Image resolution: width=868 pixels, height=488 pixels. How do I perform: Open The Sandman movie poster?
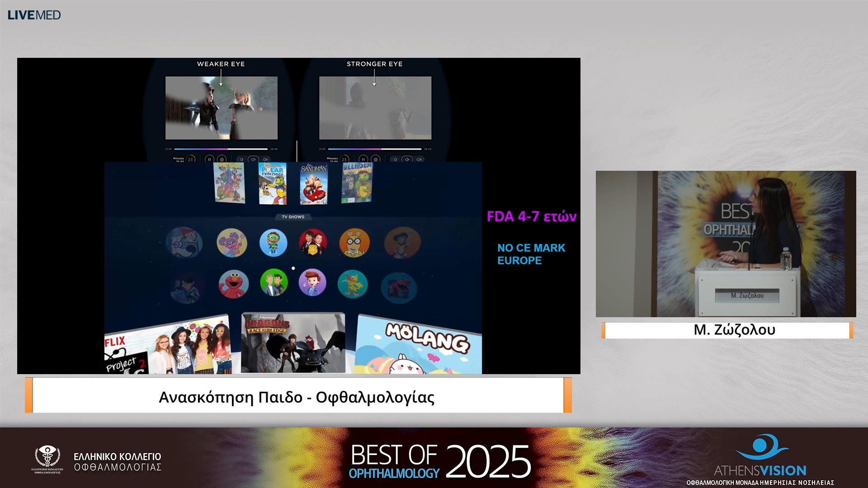point(314,183)
